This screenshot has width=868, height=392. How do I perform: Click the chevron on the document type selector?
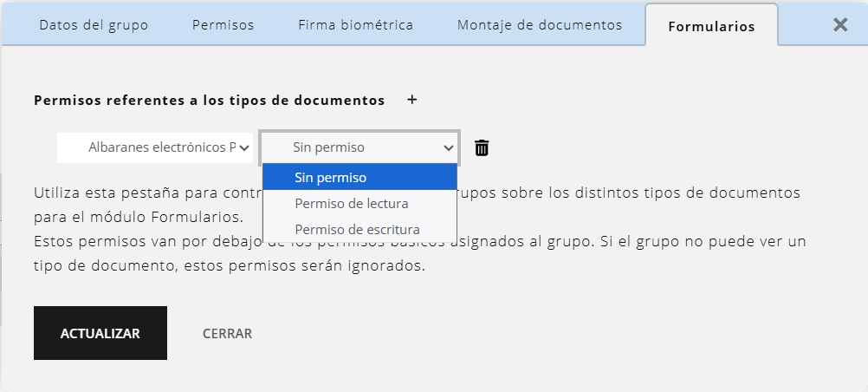245,148
